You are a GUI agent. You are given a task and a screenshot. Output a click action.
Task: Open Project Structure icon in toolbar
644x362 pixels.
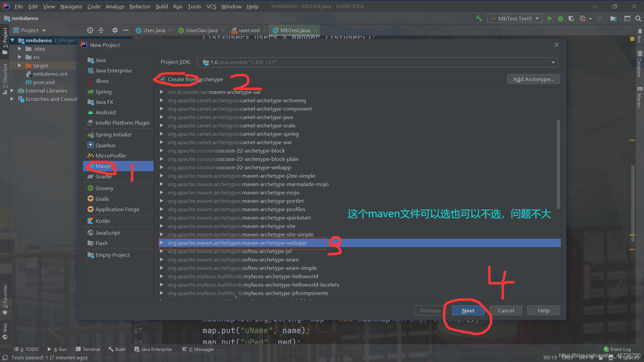point(613,18)
